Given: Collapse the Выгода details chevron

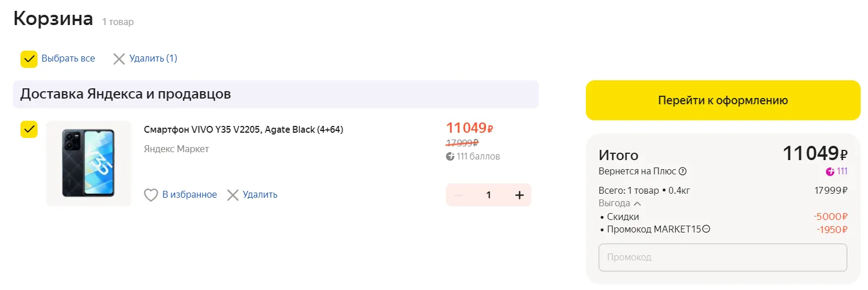Looking at the screenshot, I should click(637, 203).
